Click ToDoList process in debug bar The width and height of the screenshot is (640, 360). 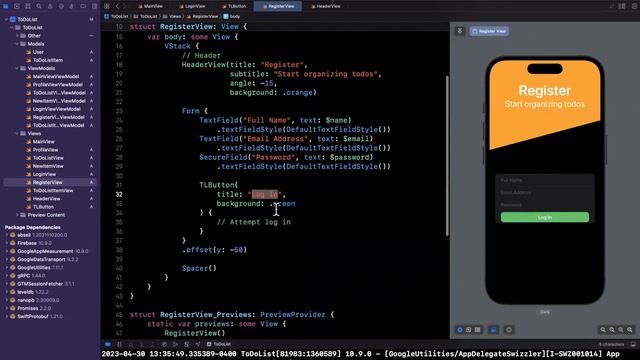pos(219,344)
